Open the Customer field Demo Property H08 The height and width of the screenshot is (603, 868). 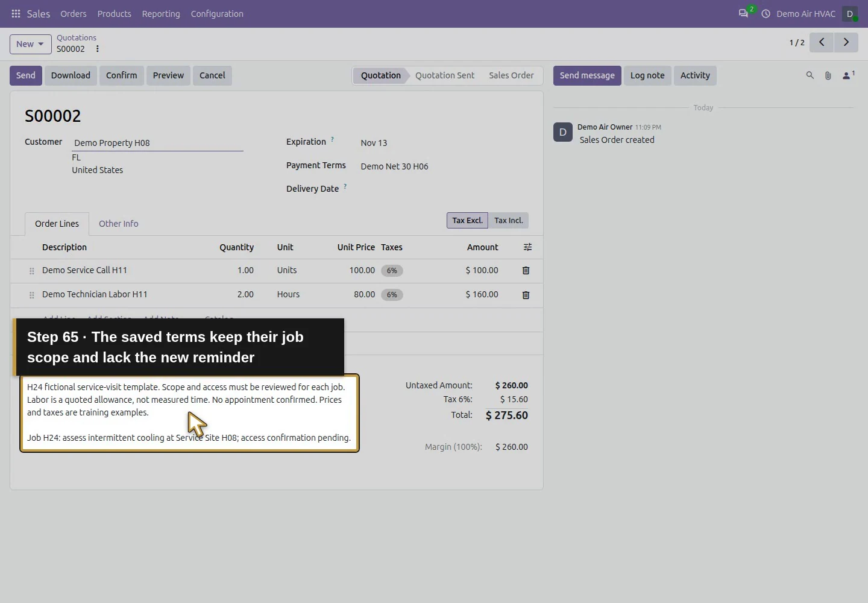pos(157,143)
